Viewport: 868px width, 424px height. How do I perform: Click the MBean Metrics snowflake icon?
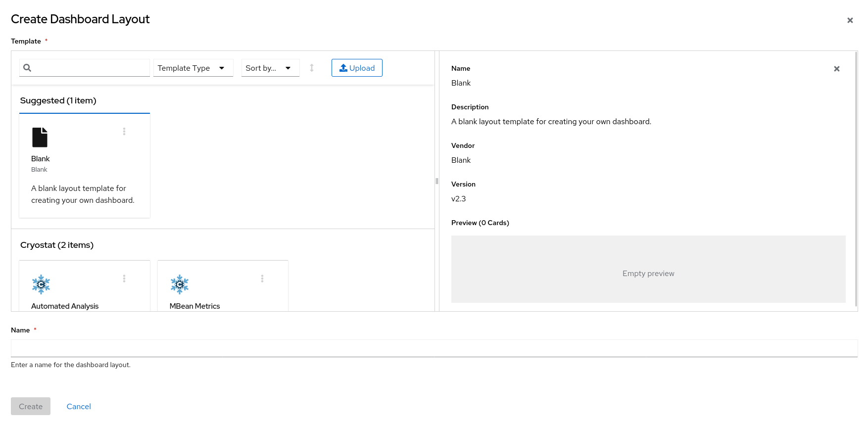coord(180,284)
